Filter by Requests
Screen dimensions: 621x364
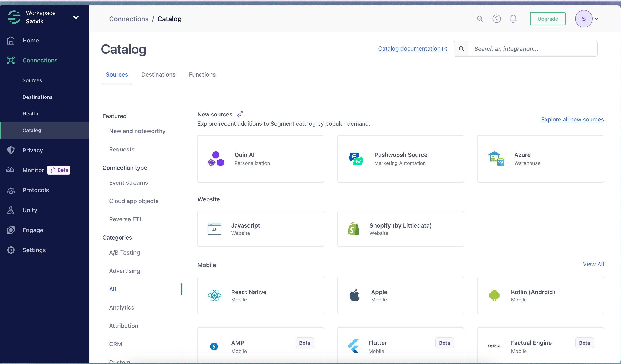pyautogui.click(x=122, y=150)
